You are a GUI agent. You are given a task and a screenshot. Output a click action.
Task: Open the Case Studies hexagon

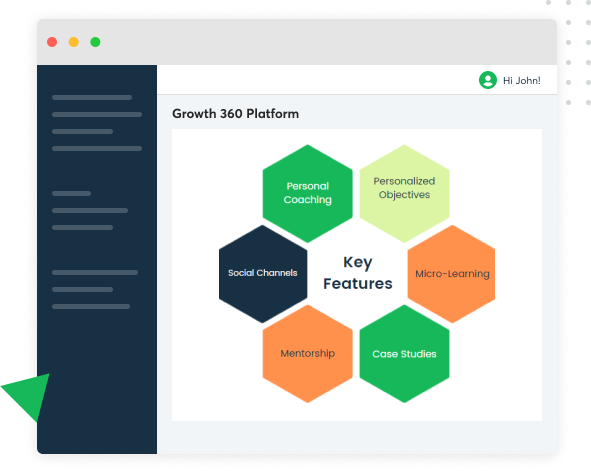(x=404, y=353)
